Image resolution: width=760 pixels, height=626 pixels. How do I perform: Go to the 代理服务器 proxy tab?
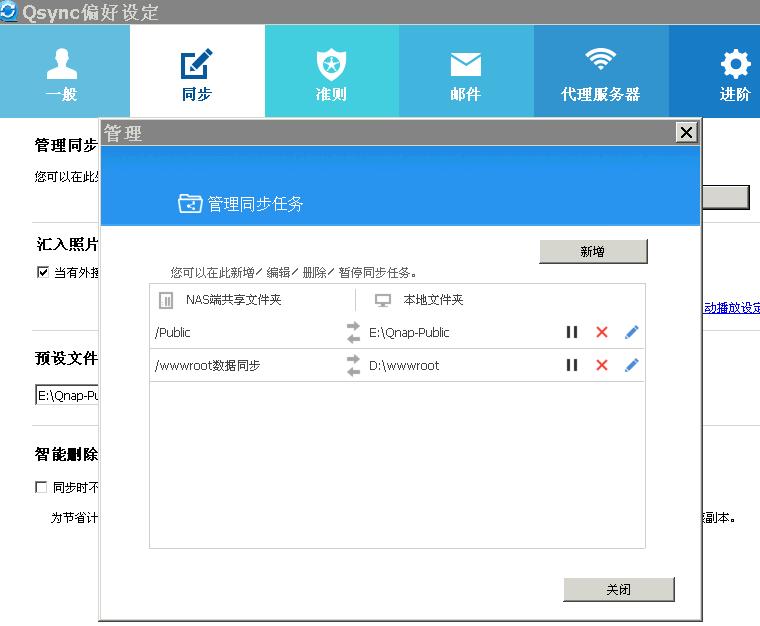click(600, 72)
